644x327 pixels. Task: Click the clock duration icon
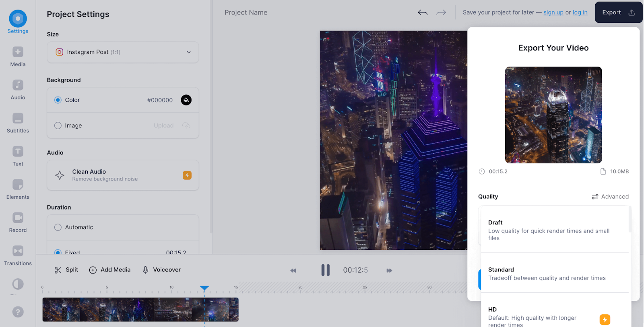pyautogui.click(x=482, y=172)
